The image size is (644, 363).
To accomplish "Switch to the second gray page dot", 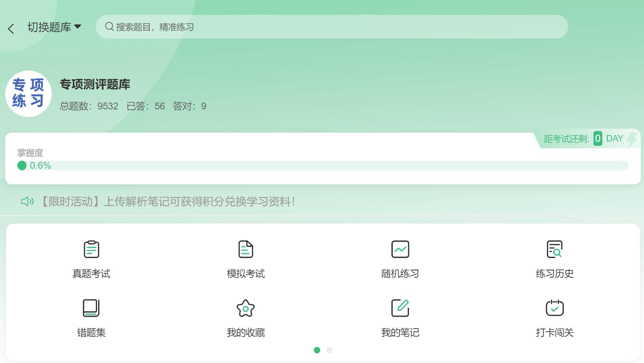I will pyautogui.click(x=329, y=350).
